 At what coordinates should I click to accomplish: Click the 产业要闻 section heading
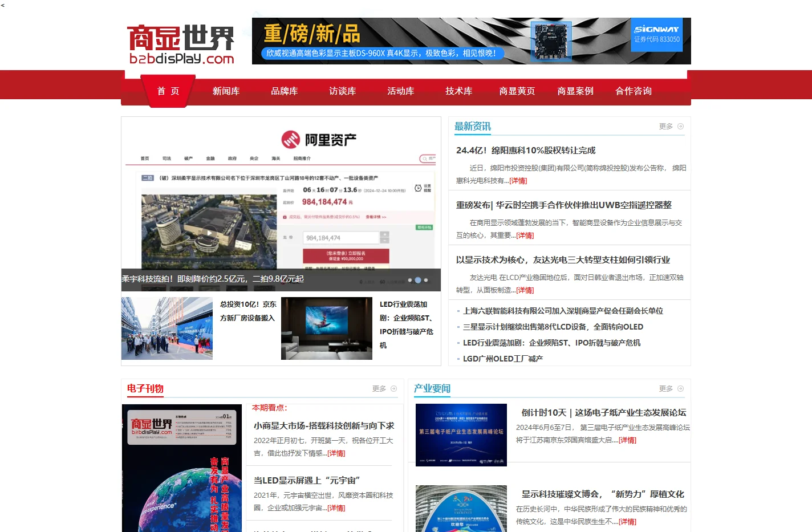click(432, 389)
